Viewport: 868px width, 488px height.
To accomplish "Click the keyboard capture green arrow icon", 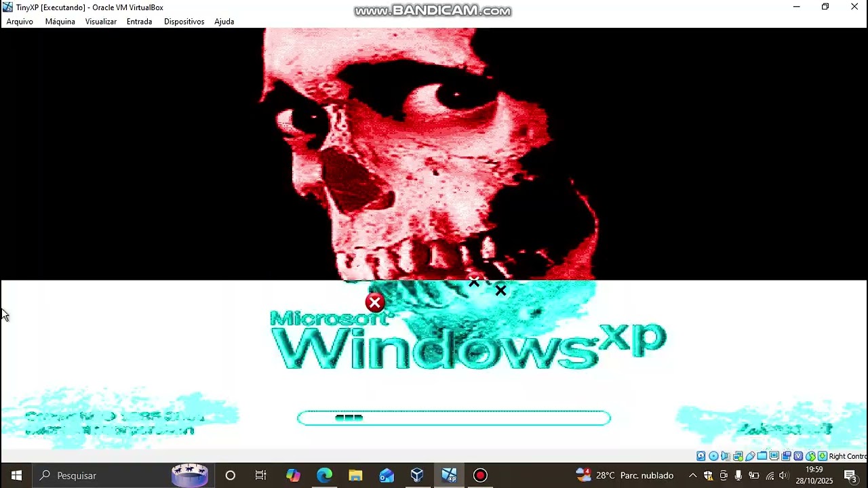I will pos(822,456).
